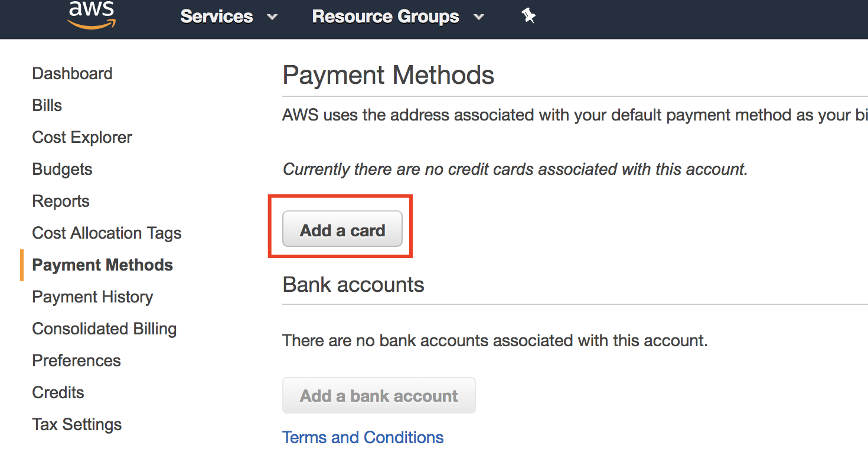Open the Credits page
This screenshot has height=475, width=868.
(x=58, y=393)
